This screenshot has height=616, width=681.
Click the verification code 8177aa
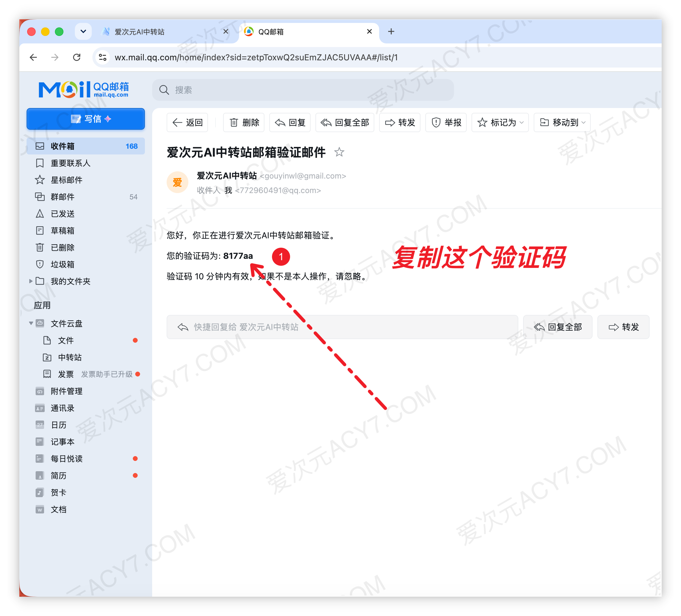coord(238,256)
